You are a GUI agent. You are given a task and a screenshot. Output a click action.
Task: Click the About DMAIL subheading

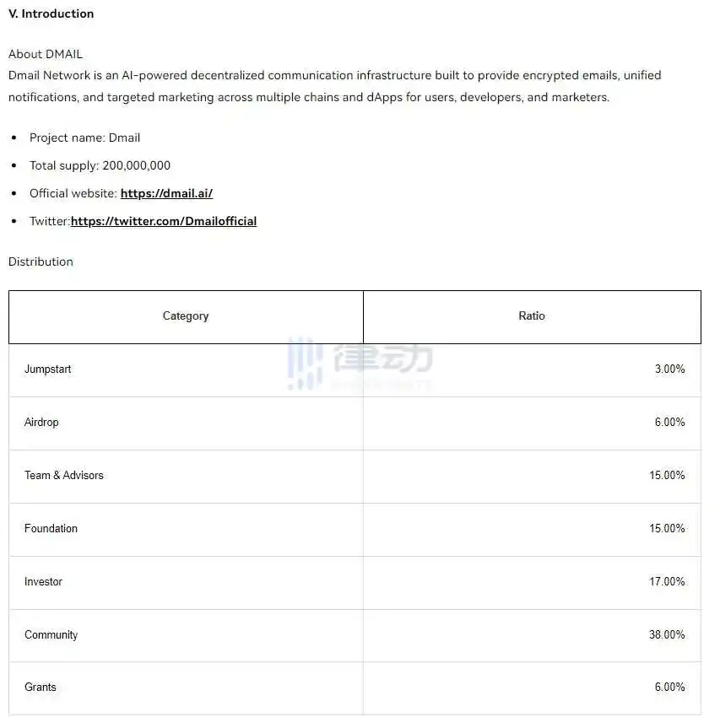(x=46, y=54)
